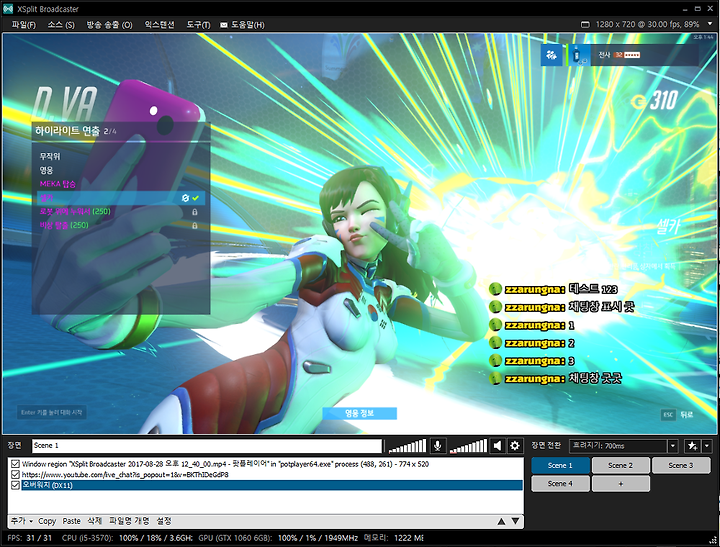Image resolution: width=720 pixels, height=547 pixels.
Task: Adjust the microphone volume level bar
Action: [x=407, y=446]
